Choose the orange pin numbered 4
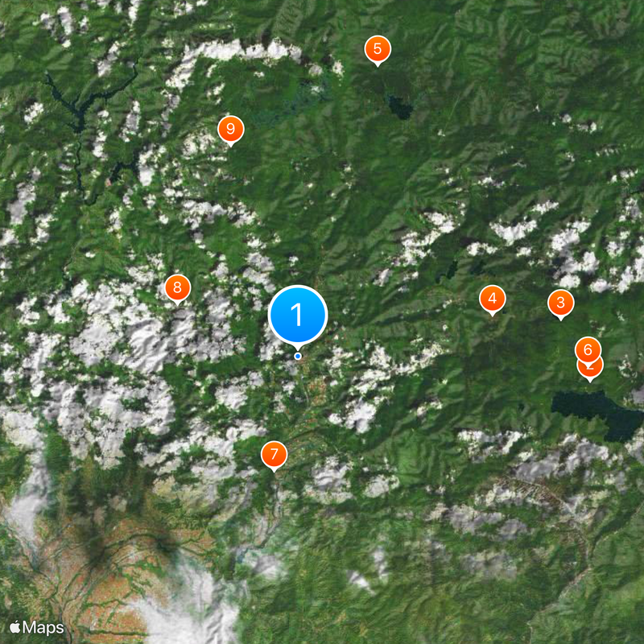Screen dimensions: 644x644 tap(492, 299)
